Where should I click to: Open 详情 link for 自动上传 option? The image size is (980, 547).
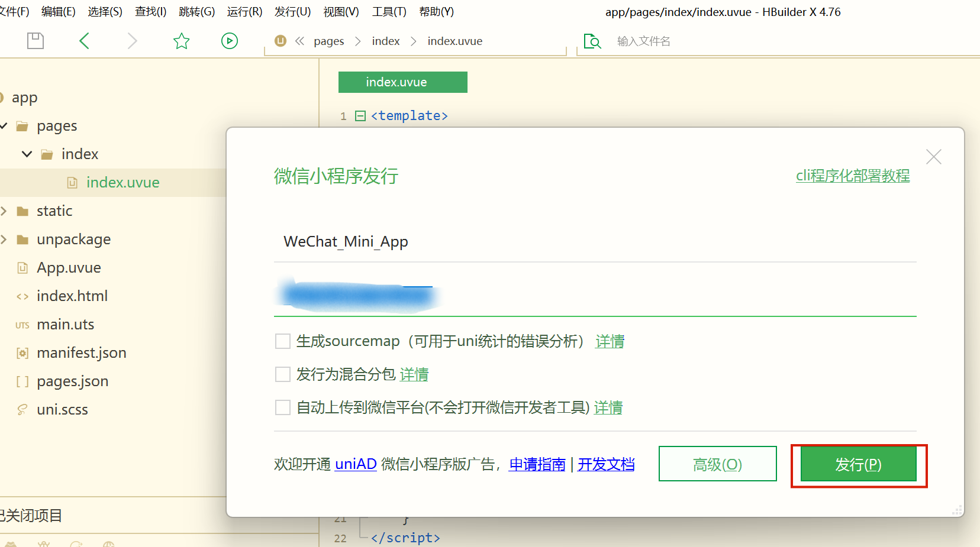(608, 407)
